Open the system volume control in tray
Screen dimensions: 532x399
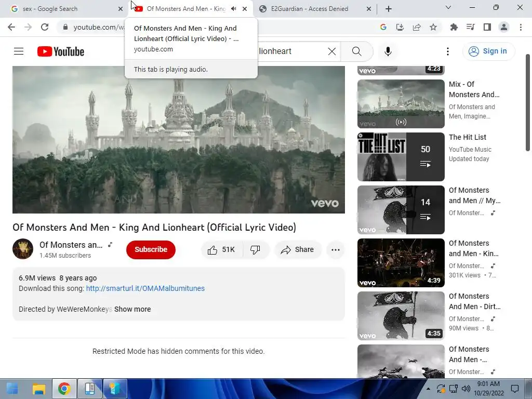[x=466, y=389]
